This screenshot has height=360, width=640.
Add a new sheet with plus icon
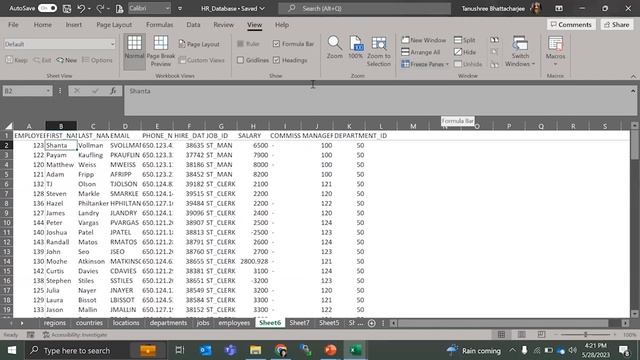(371, 323)
